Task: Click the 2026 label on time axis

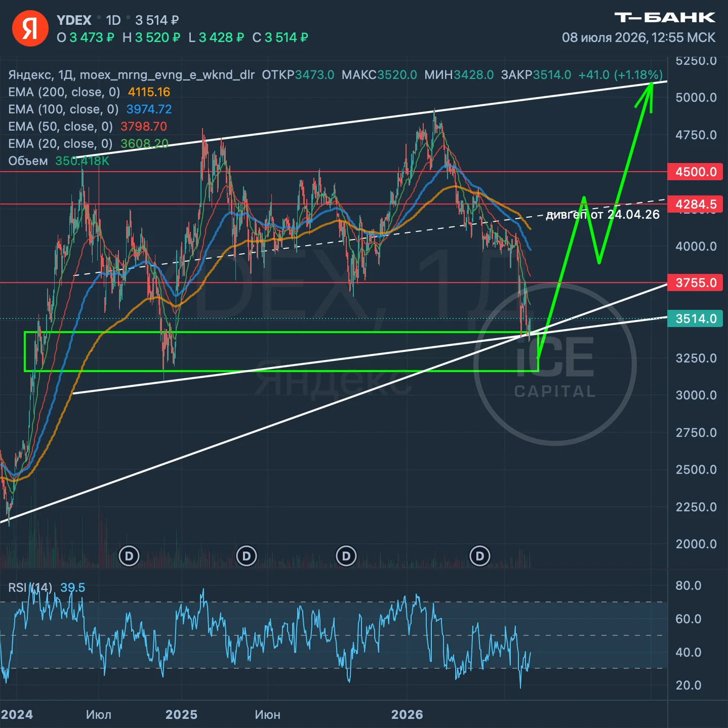Action: pos(407,714)
